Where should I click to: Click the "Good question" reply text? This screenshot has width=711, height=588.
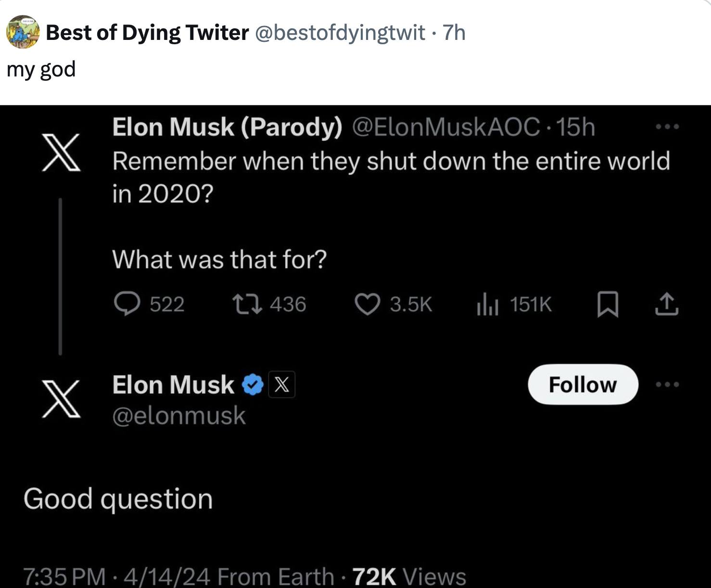click(x=118, y=499)
